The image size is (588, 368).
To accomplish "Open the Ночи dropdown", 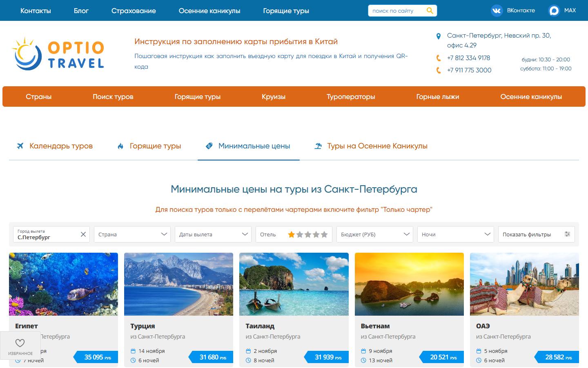I will (x=456, y=234).
